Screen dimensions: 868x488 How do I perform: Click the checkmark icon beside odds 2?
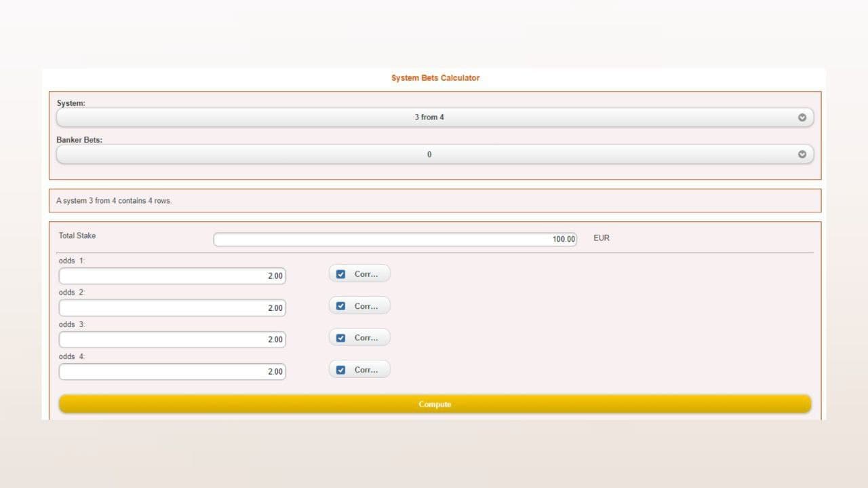341,305
